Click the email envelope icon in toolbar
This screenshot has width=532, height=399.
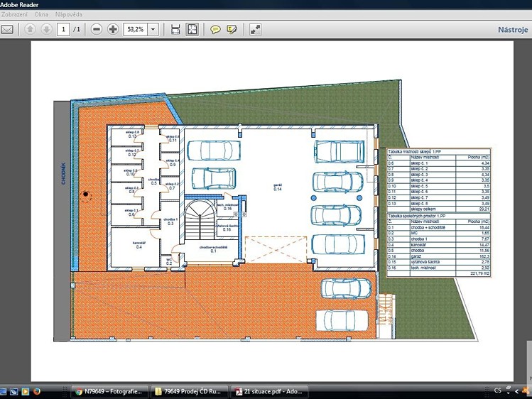7,30
